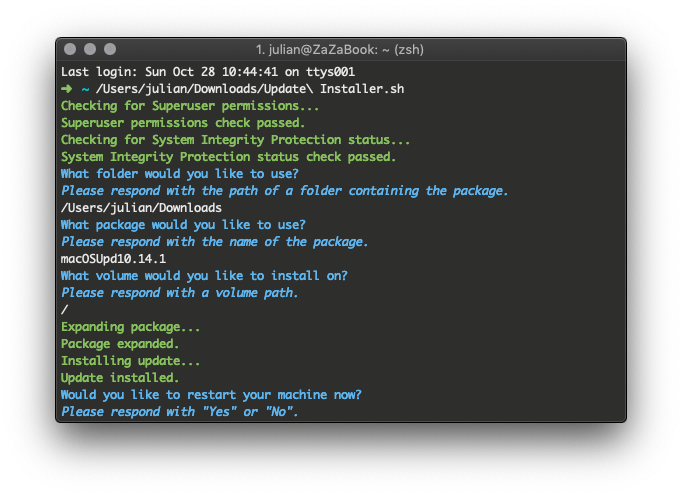The width and height of the screenshot is (682, 496).
Task: Click the zoom window button
Action: click(110, 49)
